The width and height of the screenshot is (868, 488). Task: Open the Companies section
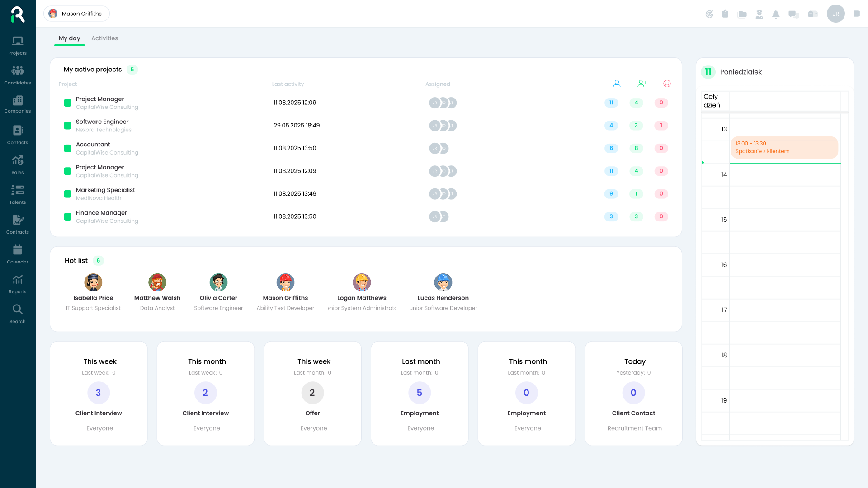point(18,103)
